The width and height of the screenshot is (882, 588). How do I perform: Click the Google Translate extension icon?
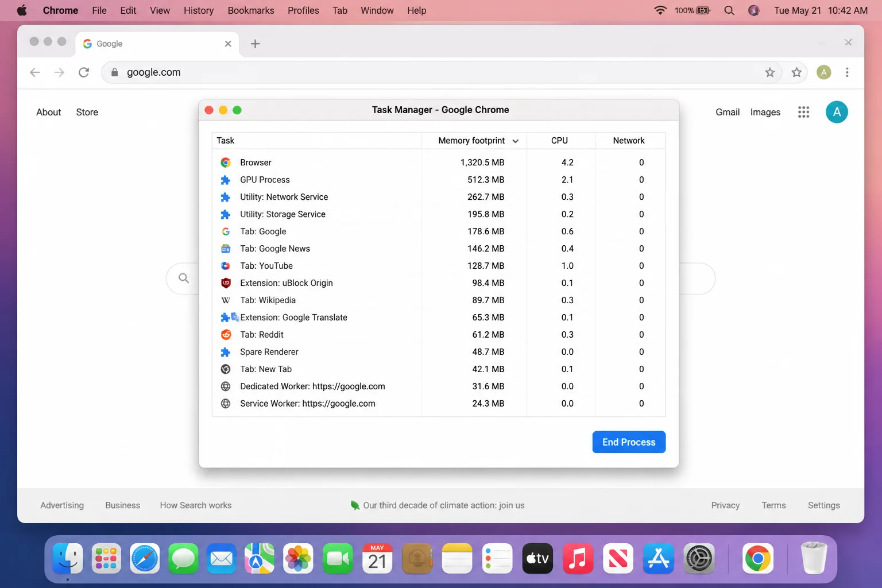tap(230, 318)
